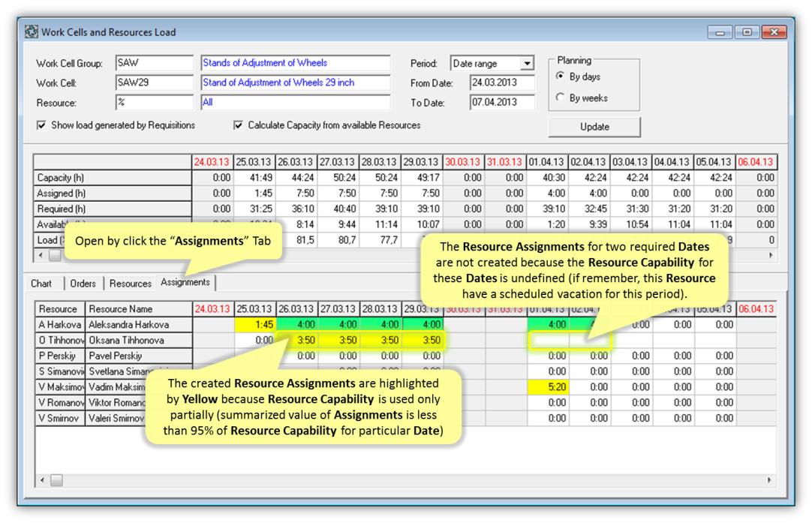
Task: Select Aleksandra Harkova resource name cell
Action: 139,325
